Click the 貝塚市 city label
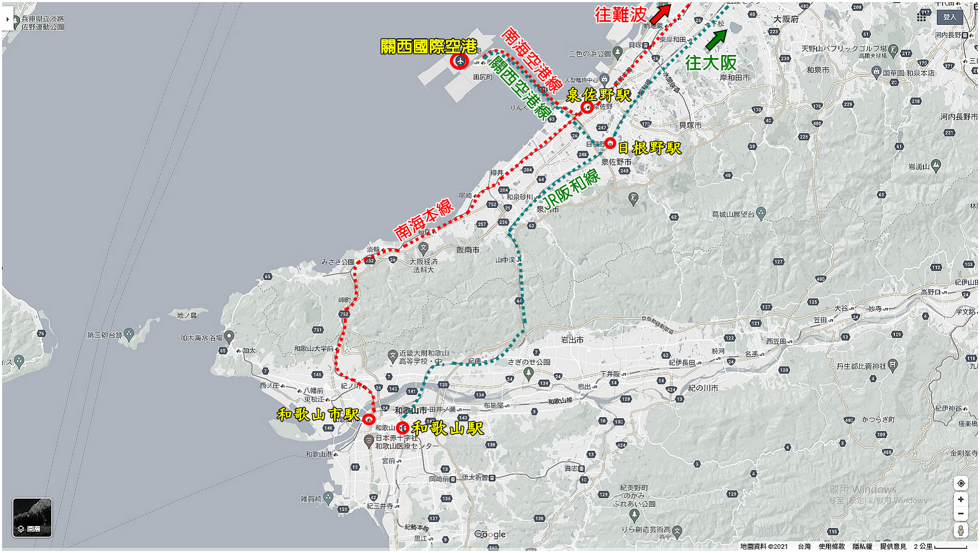The height and width of the screenshot is (553, 980). (x=690, y=125)
